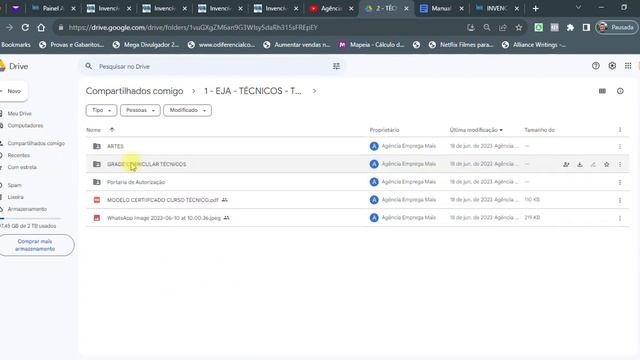Open Compartilhados comigo in sidebar
Viewport: 640px width, 360px height.
tap(36, 143)
